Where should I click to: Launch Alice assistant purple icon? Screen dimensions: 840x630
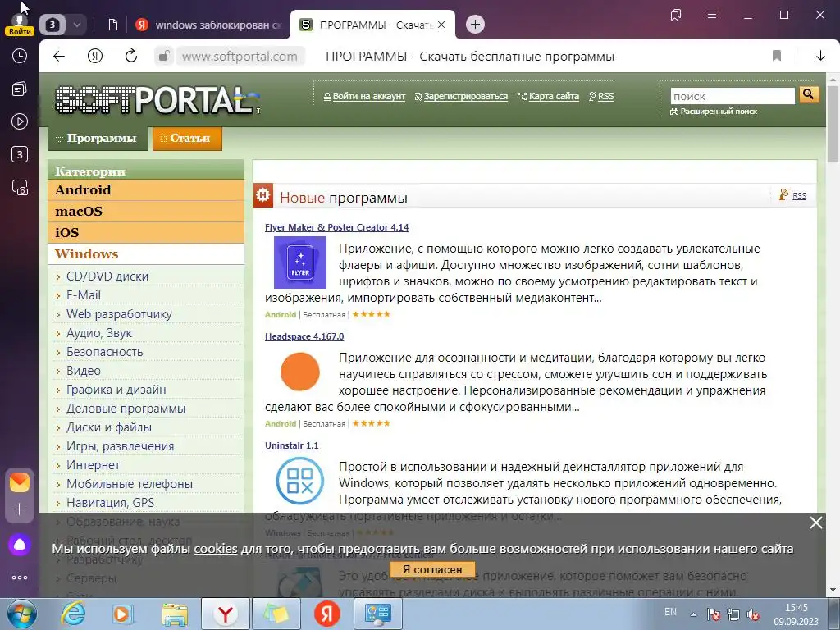coord(20,545)
